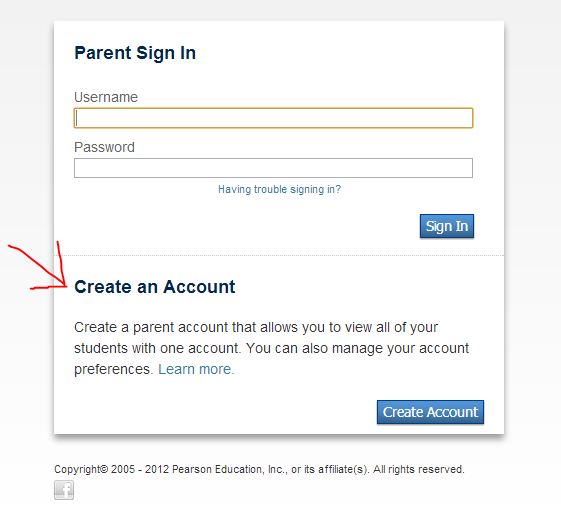The width and height of the screenshot is (561, 517).
Task: Click the Username label text
Action: coord(106,97)
